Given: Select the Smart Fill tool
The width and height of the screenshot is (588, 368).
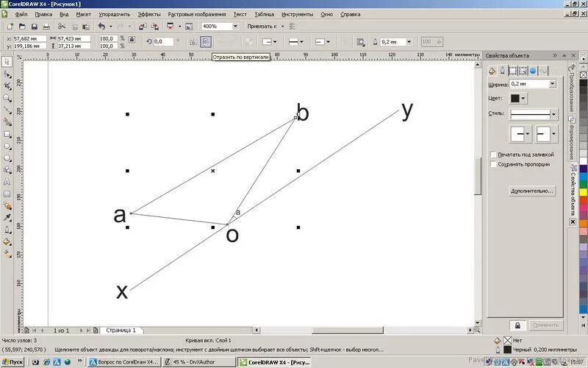Looking at the screenshot, I should click(7, 122).
